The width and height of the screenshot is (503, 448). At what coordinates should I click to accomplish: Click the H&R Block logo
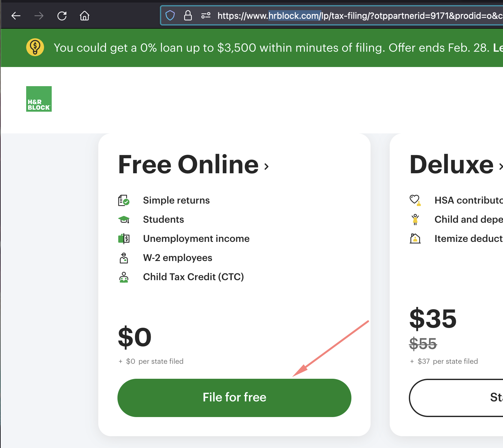(x=39, y=99)
